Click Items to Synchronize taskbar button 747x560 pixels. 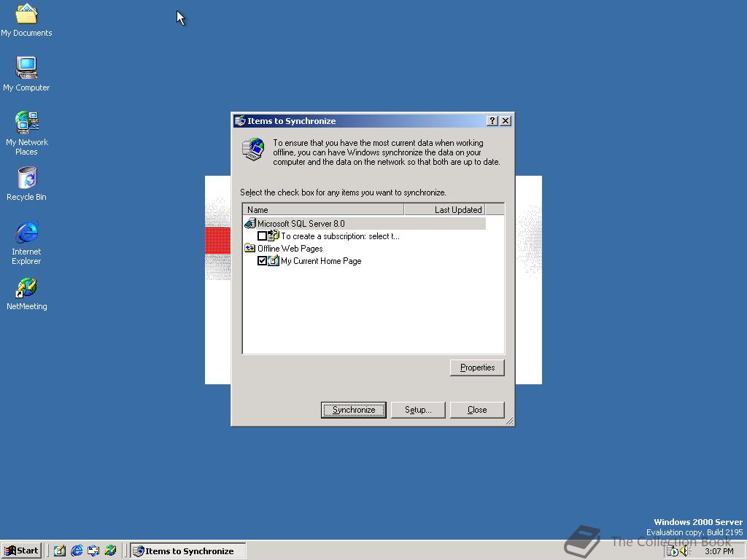(187, 551)
